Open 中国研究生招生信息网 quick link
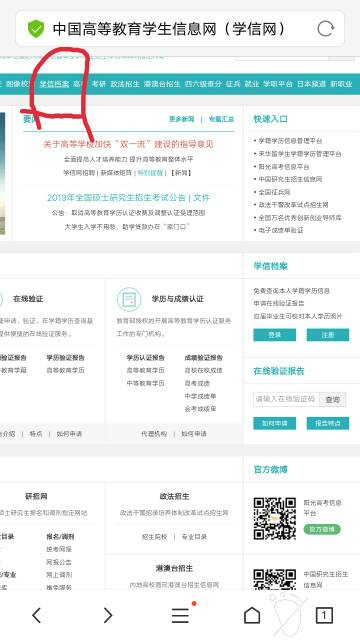This screenshot has height=640, width=360. (x=290, y=179)
